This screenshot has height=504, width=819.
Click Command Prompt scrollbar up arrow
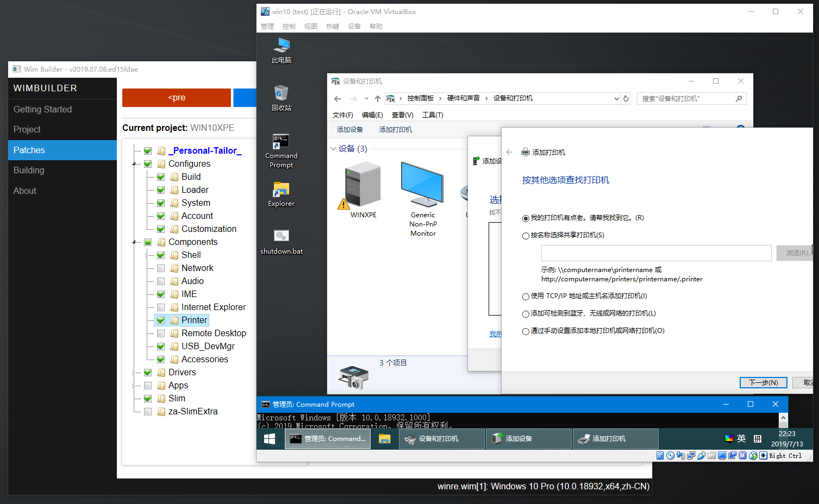[783, 418]
